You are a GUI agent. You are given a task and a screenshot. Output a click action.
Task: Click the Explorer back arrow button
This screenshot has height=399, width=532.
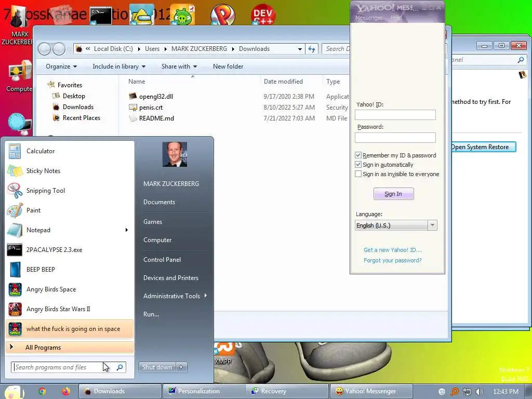[x=45, y=49]
